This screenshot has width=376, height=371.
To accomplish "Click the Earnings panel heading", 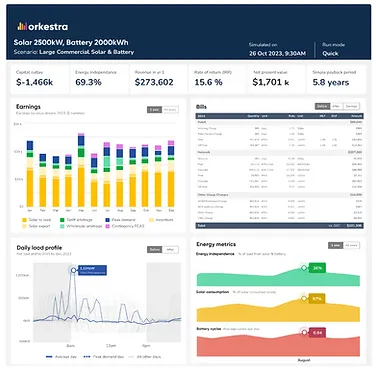I will point(28,107).
